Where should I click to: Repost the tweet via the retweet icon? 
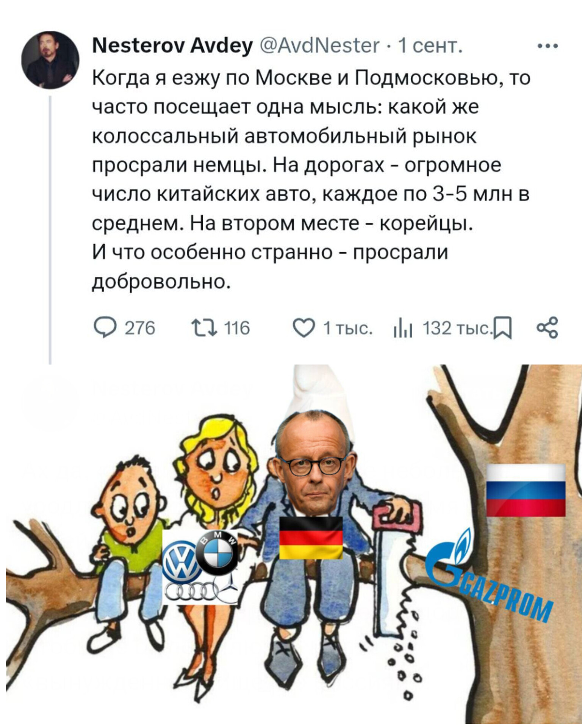204,327
